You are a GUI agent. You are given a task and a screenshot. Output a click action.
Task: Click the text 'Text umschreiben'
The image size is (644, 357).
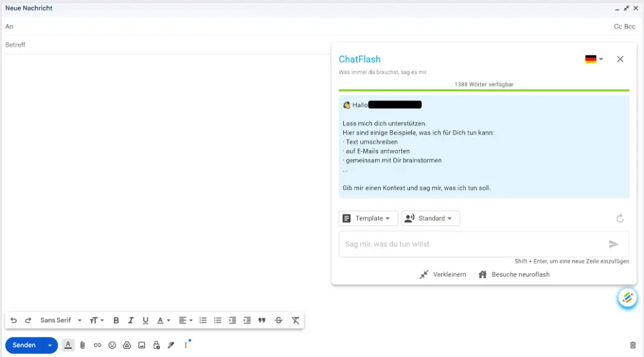[x=371, y=142]
